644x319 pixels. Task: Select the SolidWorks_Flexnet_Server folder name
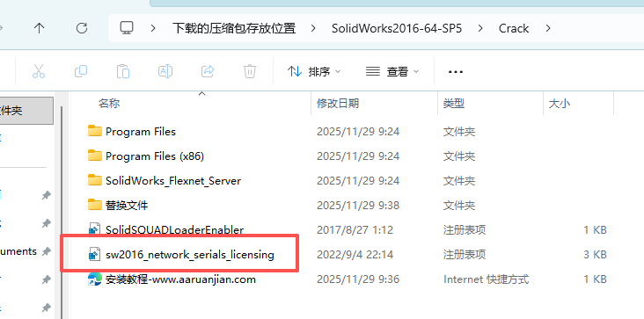(x=173, y=181)
